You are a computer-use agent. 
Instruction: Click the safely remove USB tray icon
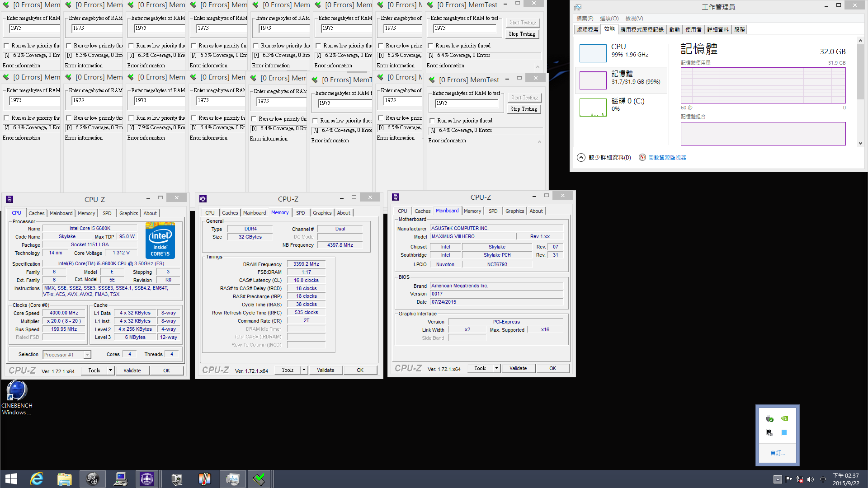coord(769,418)
